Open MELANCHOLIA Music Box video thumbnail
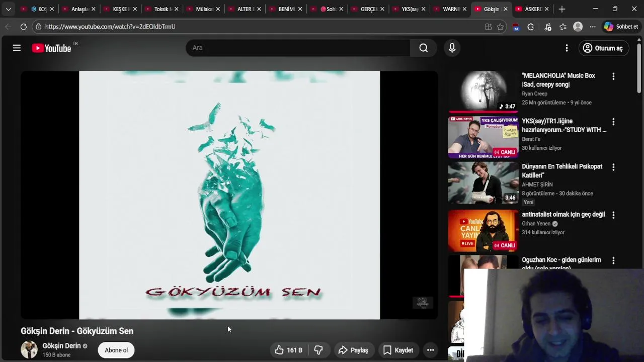 (483, 91)
